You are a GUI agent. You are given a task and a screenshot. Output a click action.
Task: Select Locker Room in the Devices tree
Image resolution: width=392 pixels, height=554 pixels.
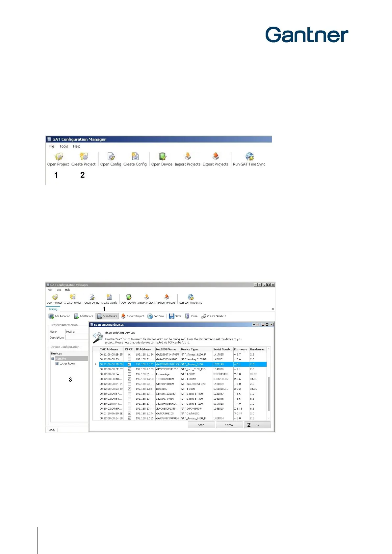[x=67, y=364]
